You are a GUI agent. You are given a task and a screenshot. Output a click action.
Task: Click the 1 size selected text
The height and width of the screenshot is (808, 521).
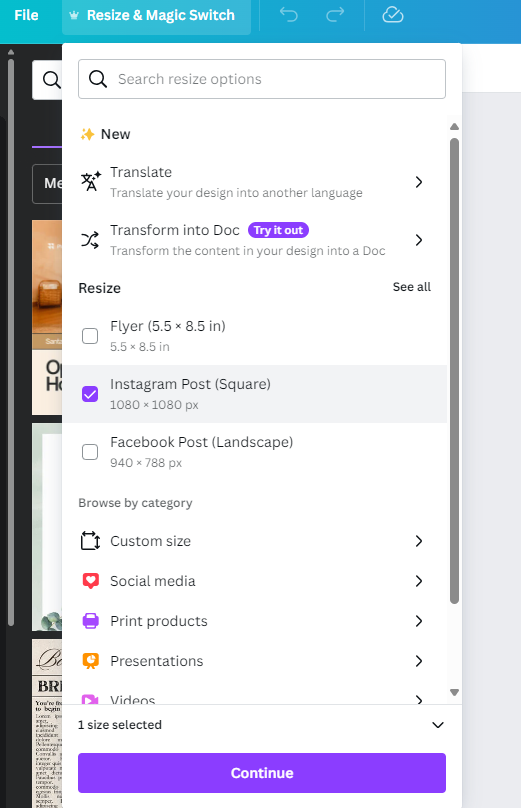click(120, 725)
